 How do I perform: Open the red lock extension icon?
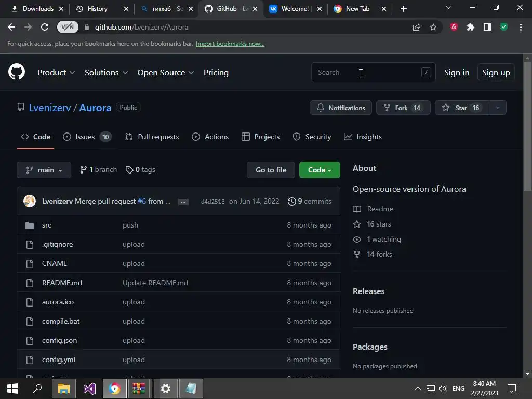point(454,27)
